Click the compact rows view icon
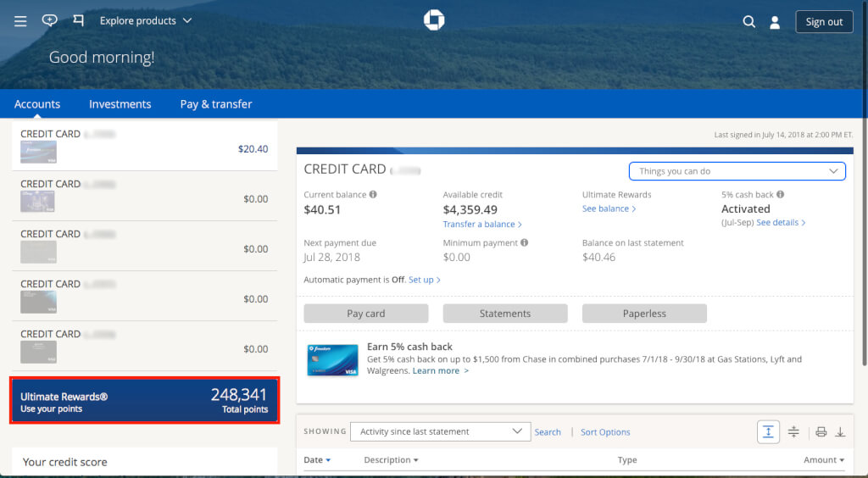 [793, 431]
